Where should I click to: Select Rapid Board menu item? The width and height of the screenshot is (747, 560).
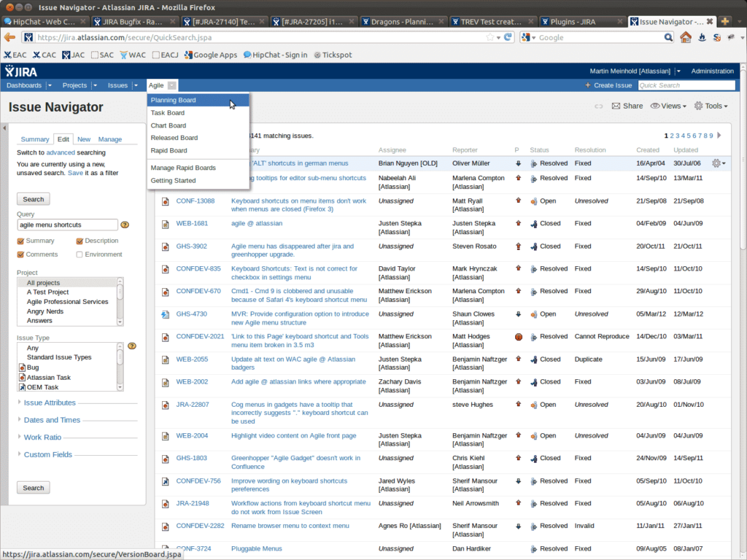(x=198, y=150)
